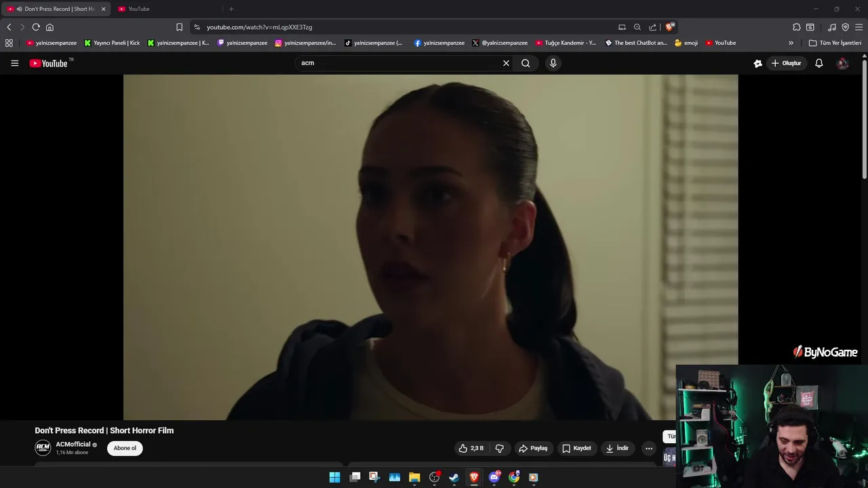Open Brave Shields lion icon

coord(670,27)
